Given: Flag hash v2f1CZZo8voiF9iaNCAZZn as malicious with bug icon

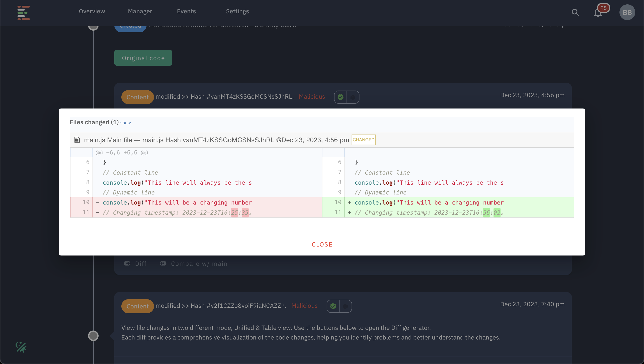Looking at the screenshot, I should click(x=345, y=306).
